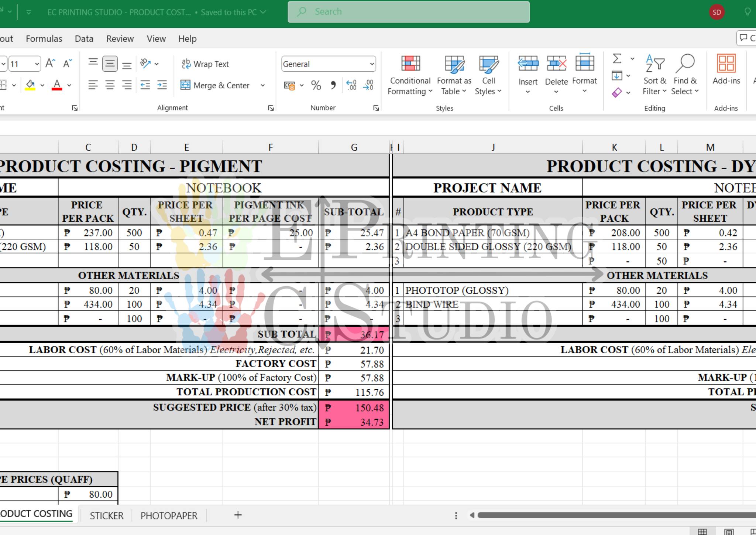The height and width of the screenshot is (535, 756).
Task: Open the Format cells menu
Action: click(584, 74)
